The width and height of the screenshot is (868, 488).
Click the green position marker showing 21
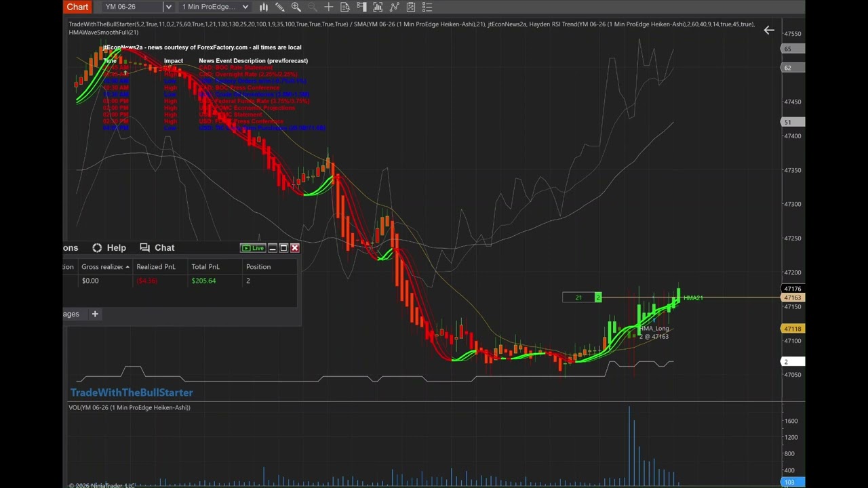coord(582,298)
